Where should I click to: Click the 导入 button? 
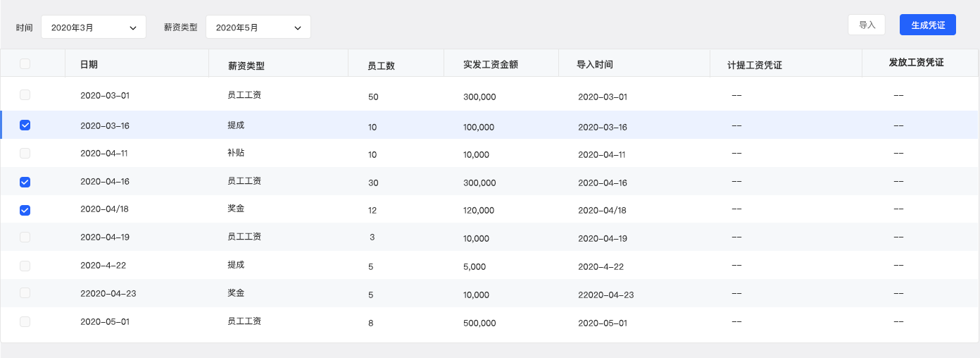coord(867,25)
